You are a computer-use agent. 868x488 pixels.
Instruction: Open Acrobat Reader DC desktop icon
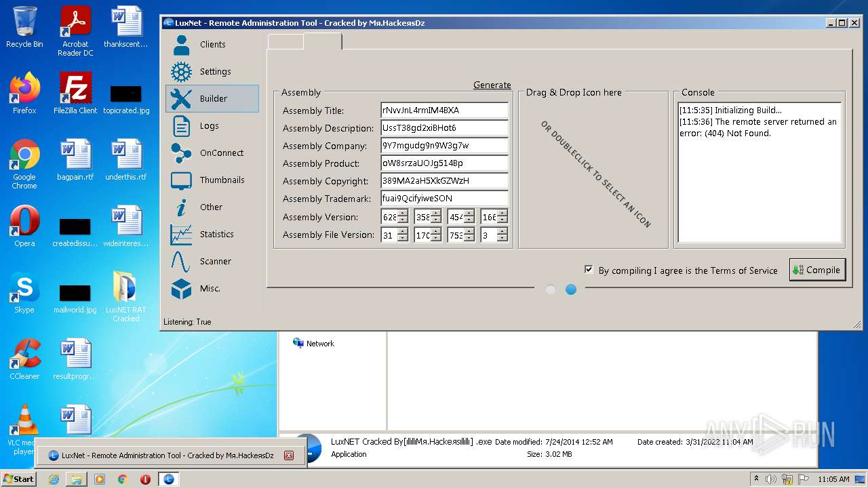tap(75, 31)
